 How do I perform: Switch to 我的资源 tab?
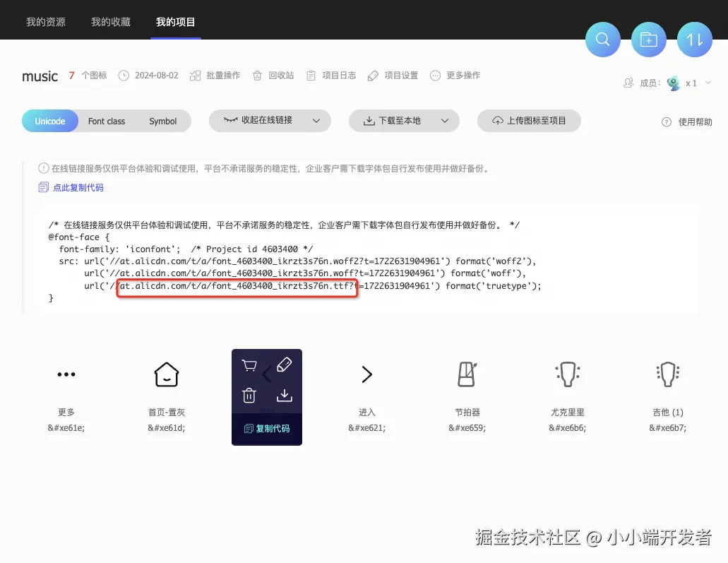point(46,22)
